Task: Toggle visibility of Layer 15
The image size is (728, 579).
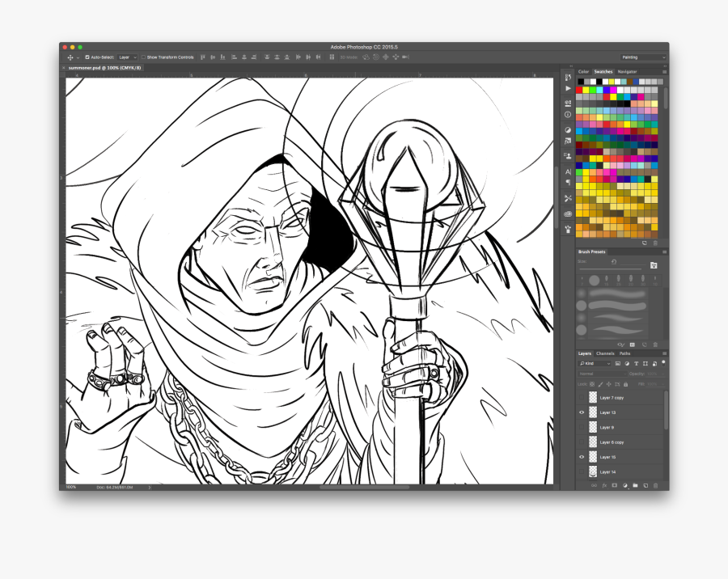Action: 581,457
